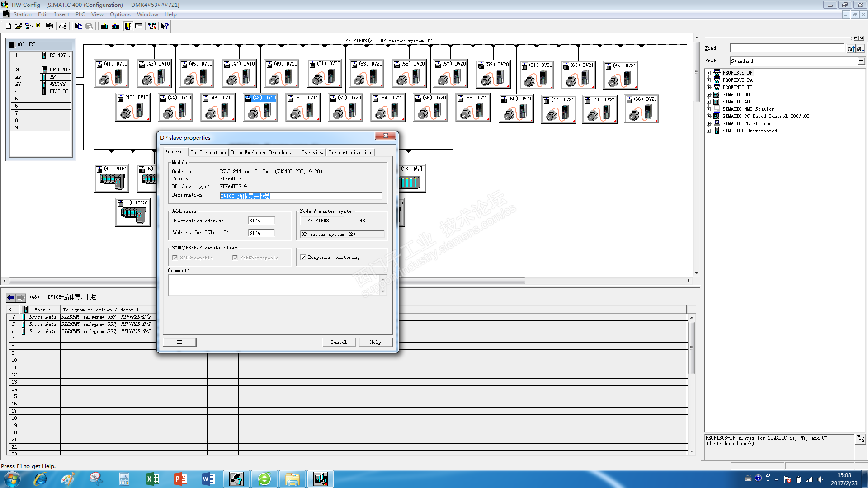Toggle the hardware Catalog view icon
Viewport: 868px width, 488px height.
pos(129,26)
